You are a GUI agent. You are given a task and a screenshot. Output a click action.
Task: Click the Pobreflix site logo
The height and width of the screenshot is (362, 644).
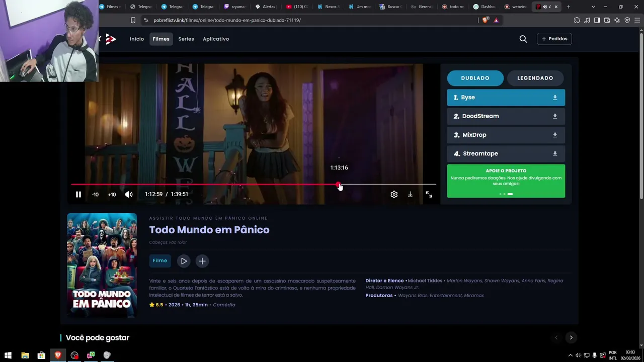pyautogui.click(x=108, y=39)
